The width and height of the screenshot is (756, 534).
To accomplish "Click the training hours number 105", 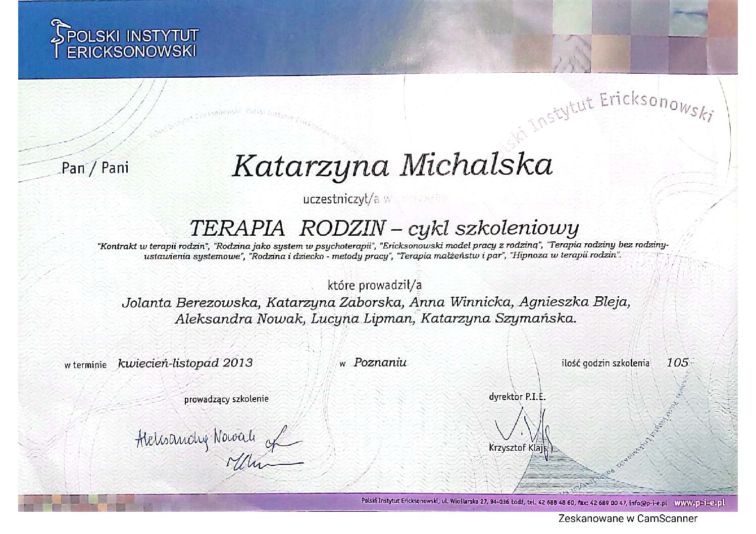I will pyautogui.click(x=677, y=362).
